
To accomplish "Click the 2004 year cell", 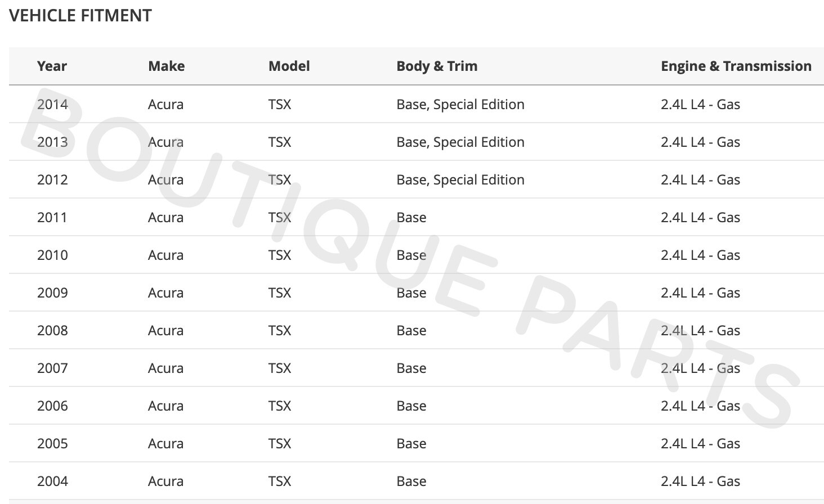I will pos(52,481).
